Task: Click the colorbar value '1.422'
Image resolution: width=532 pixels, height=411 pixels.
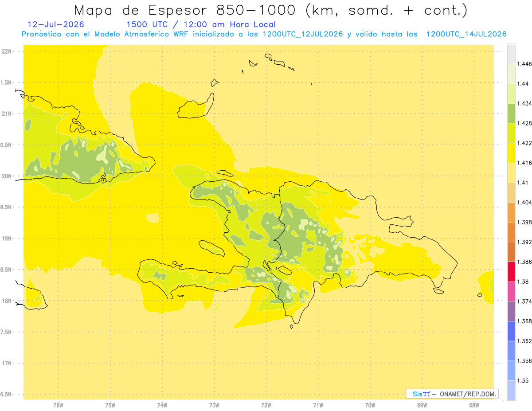Action: [x=524, y=143]
